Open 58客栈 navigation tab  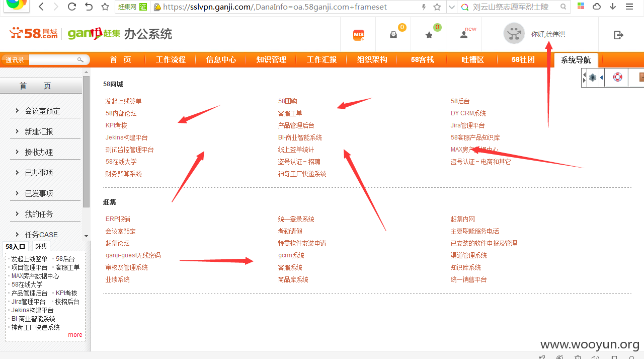(x=422, y=59)
